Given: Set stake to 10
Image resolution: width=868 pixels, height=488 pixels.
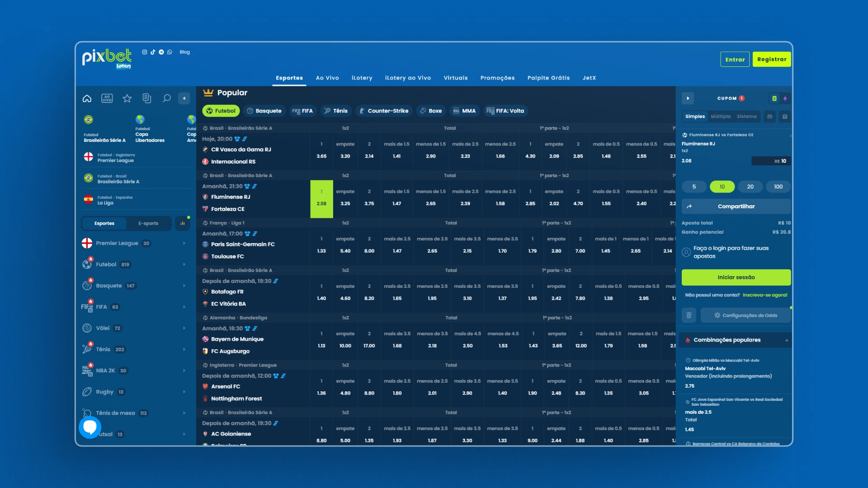Looking at the screenshot, I should pos(722,187).
